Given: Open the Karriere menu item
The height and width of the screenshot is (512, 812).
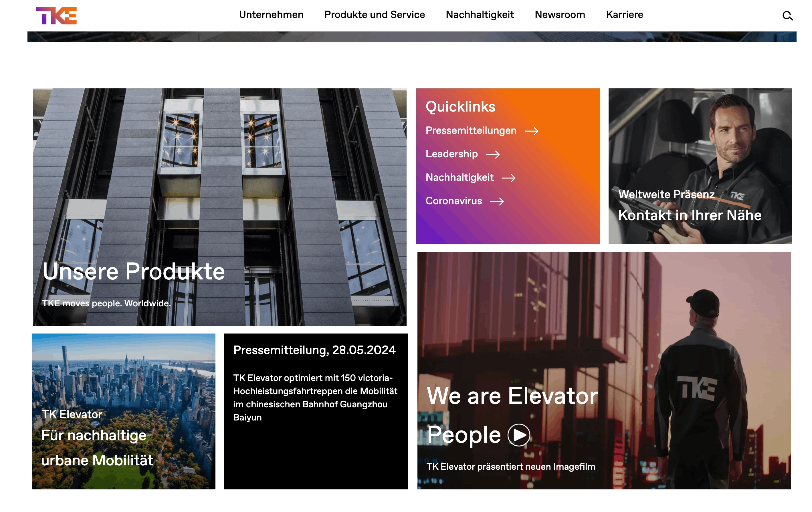Looking at the screenshot, I should coord(625,15).
